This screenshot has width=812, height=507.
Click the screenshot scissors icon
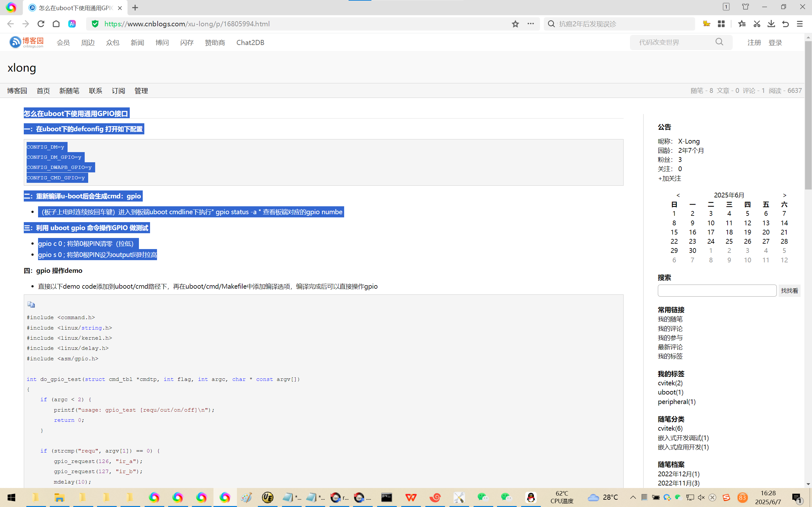click(x=756, y=24)
